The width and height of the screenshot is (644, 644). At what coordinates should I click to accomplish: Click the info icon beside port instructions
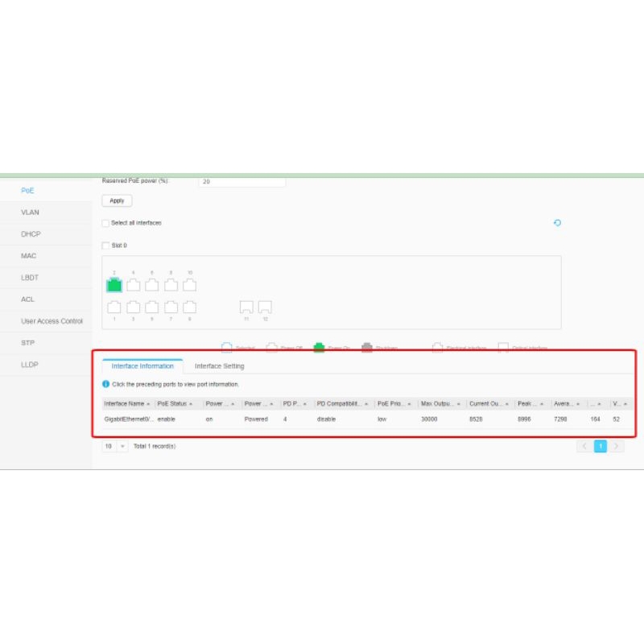[106, 384]
